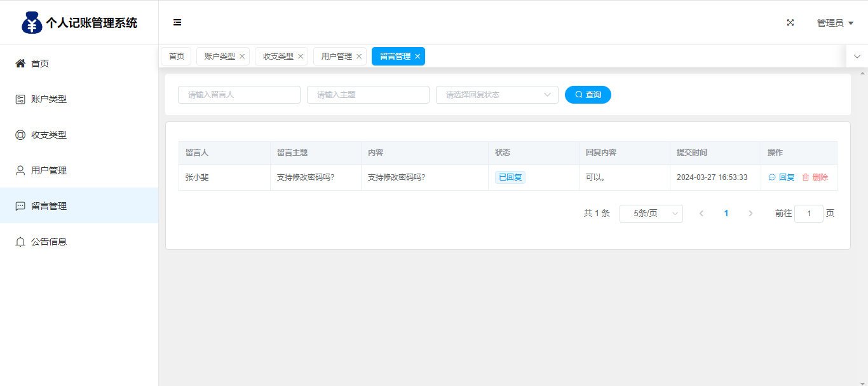Close the 用户管理 tab
Image resolution: width=868 pixels, height=386 pixels.
pyautogui.click(x=359, y=57)
